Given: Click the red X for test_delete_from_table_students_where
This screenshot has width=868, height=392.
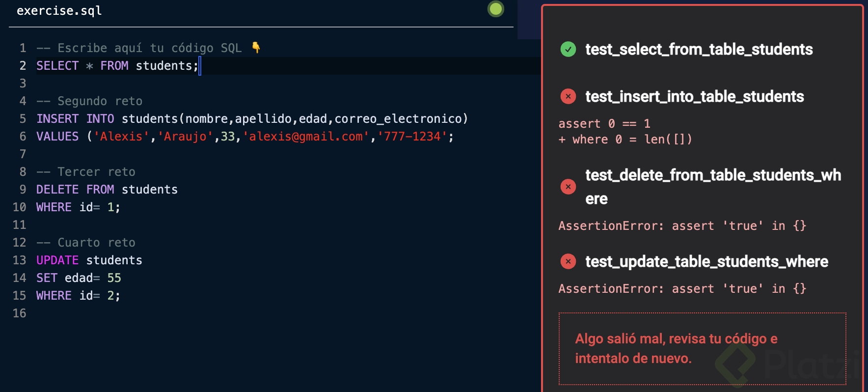Looking at the screenshot, I should click(x=568, y=187).
